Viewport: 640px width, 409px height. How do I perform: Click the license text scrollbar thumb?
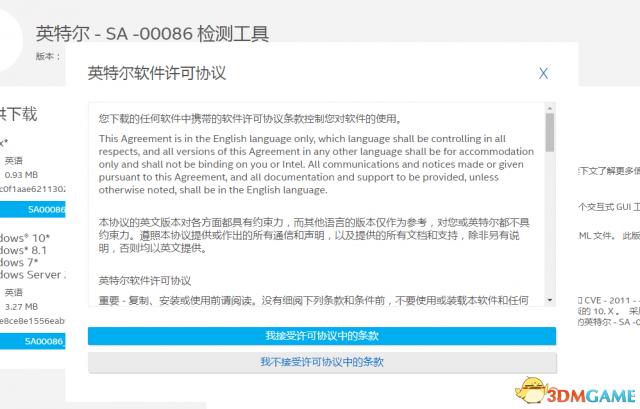(x=550, y=131)
